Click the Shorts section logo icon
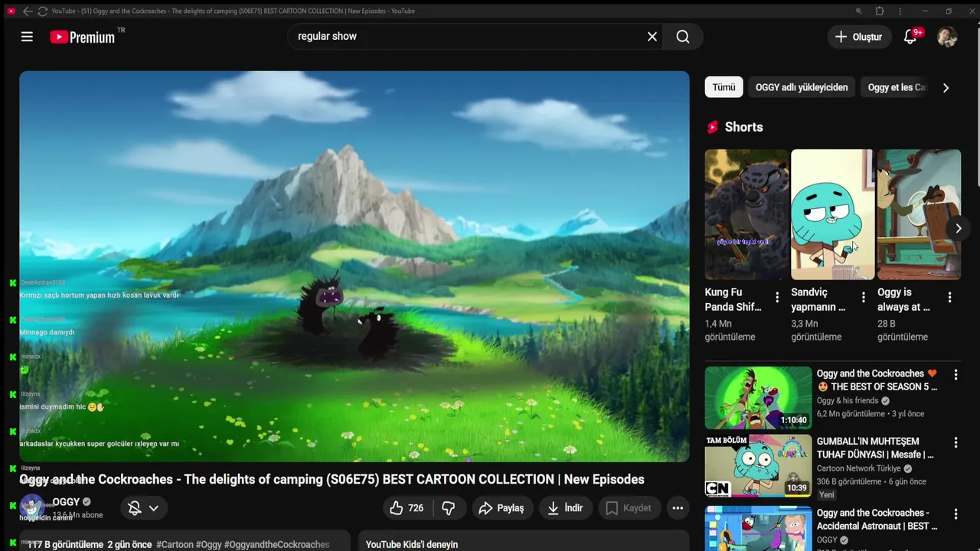980x551 pixels. [x=713, y=127]
